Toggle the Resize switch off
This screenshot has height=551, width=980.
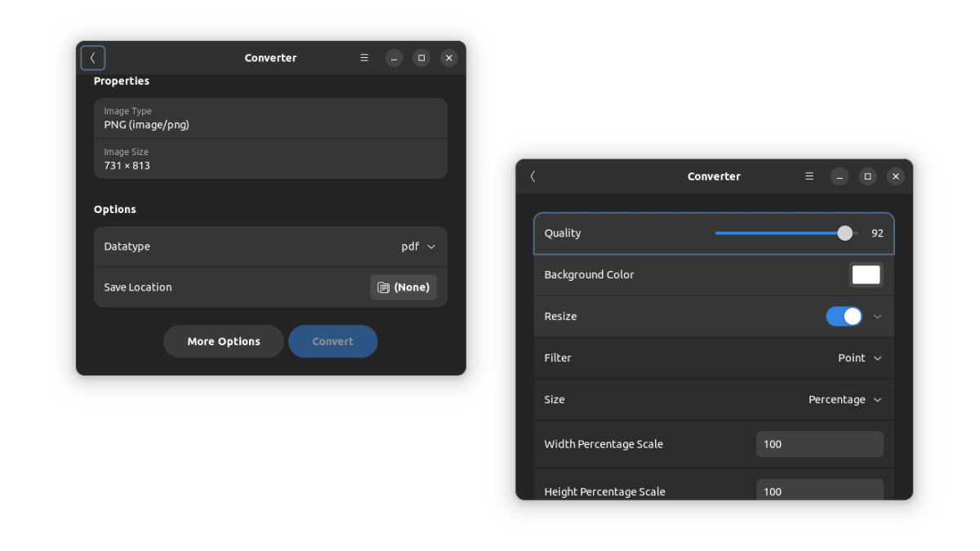point(844,317)
